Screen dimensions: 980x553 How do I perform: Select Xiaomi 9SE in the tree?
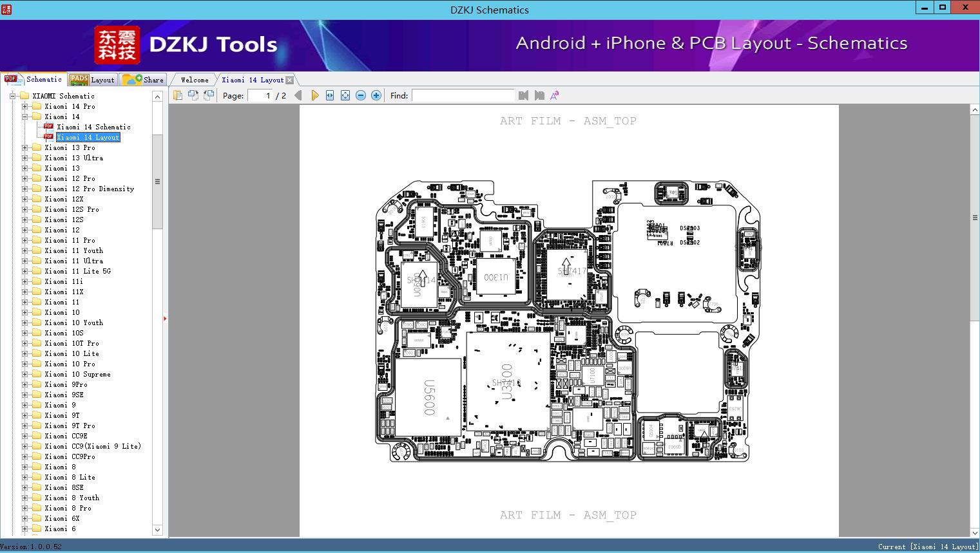[x=64, y=395]
